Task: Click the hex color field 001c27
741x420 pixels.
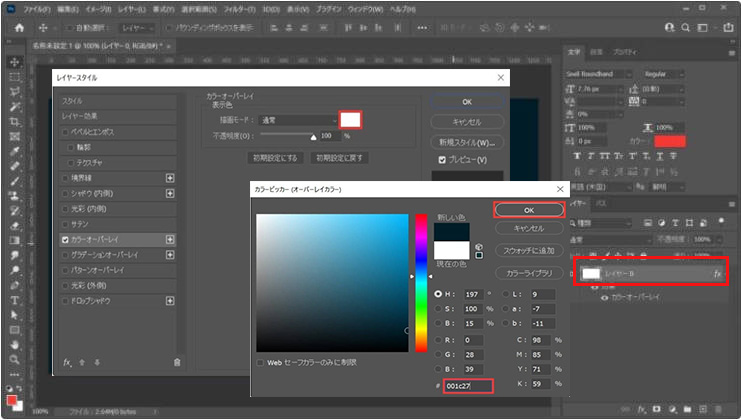Action: (x=468, y=386)
